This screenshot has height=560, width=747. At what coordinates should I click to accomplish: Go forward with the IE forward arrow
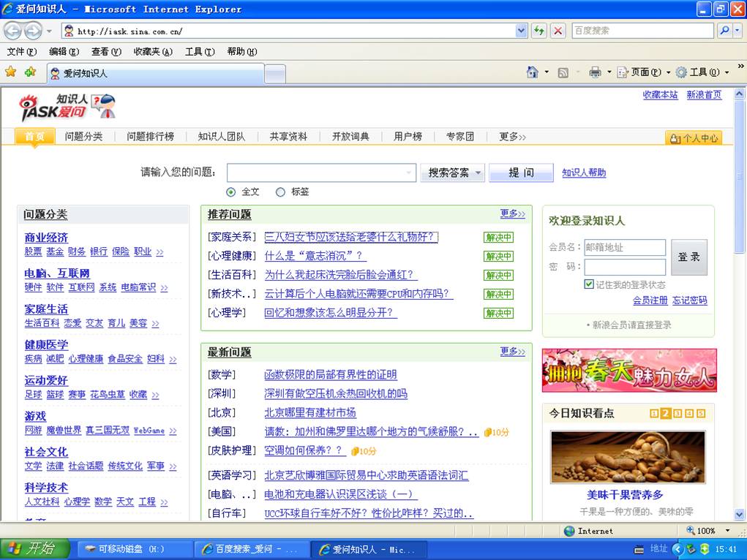[33, 31]
